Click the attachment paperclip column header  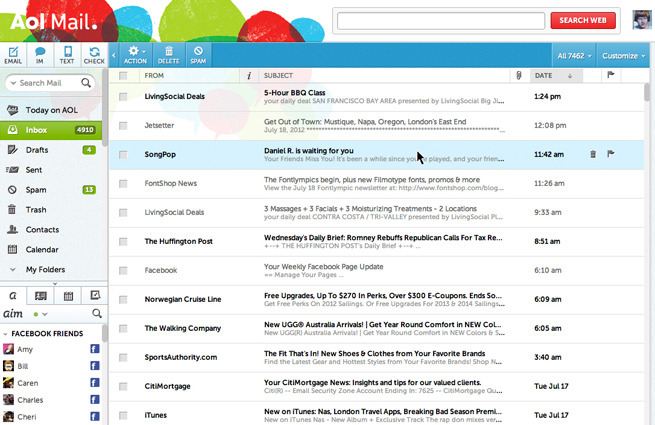[x=519, y=75]
